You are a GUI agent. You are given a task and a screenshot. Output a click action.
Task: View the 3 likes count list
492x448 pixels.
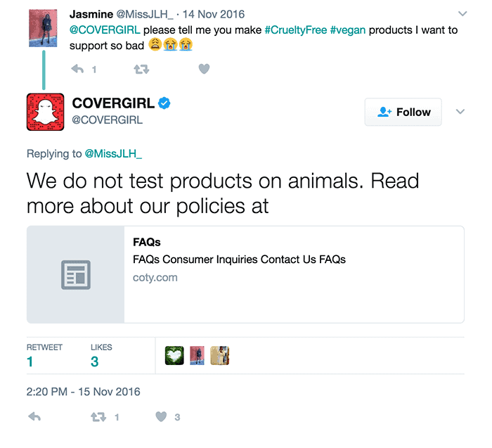95,361
